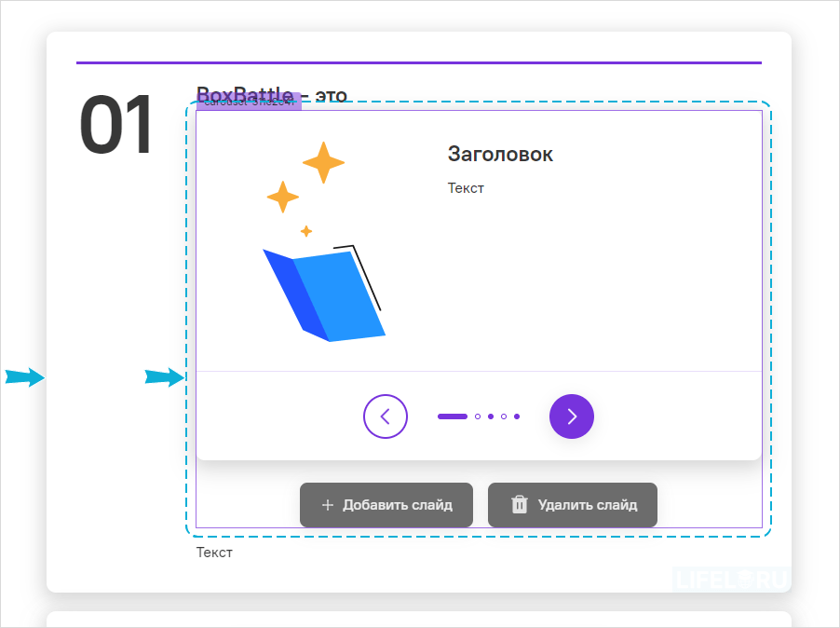Image resolution: width=840 pixels, height=628 pixels.
Task: Click the Удалить слайд button
Action: pos(572,505)
